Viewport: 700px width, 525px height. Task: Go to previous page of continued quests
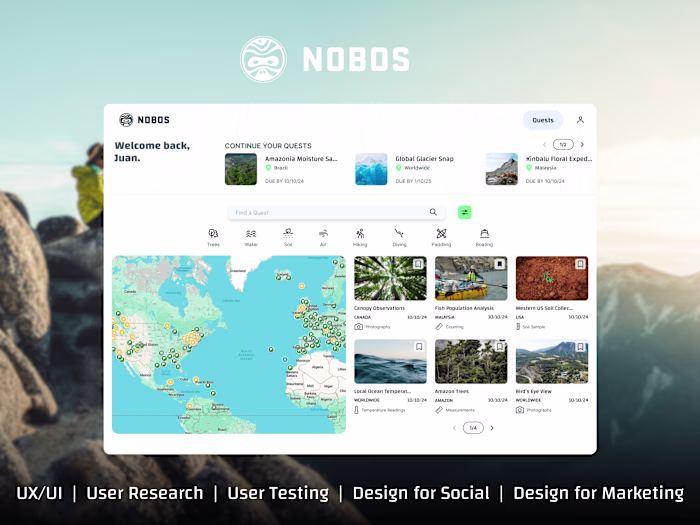(545, 145)
